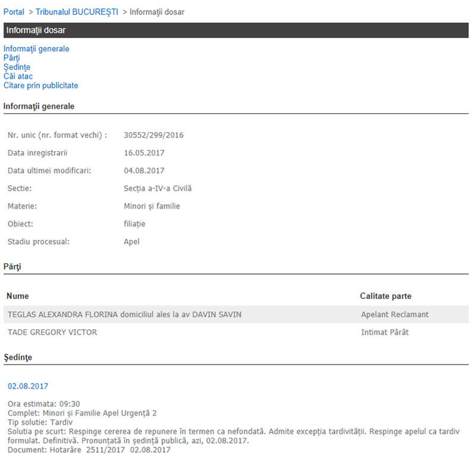
Task: Go to Tribunalul BUCUREȘTI breadcrumb
Action: tap(76, 12)
